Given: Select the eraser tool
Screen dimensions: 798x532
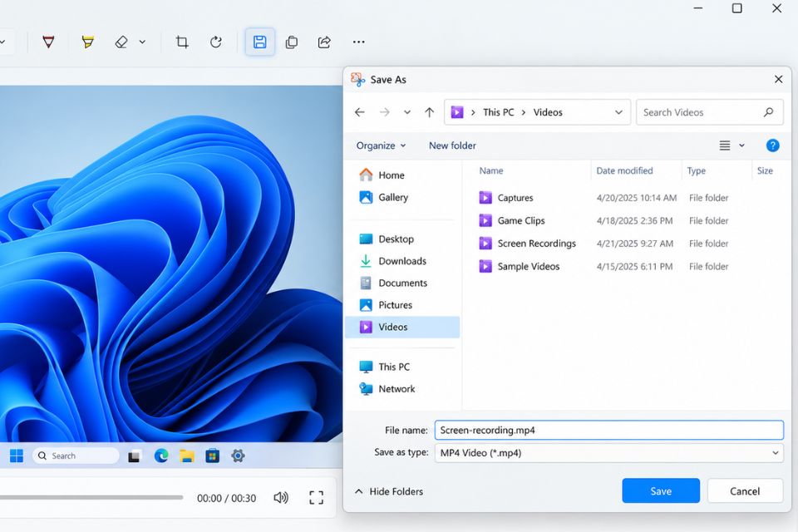Looking at the screenshot, I should coord(121,42).
